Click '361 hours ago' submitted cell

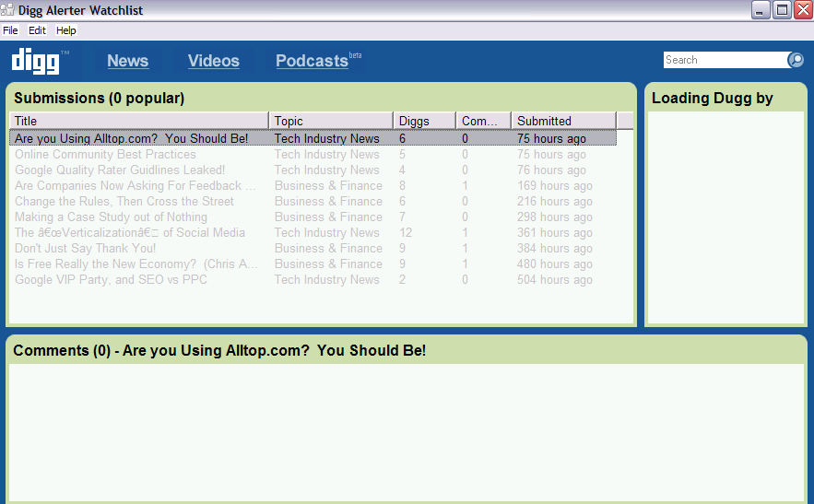click(554, 233)
